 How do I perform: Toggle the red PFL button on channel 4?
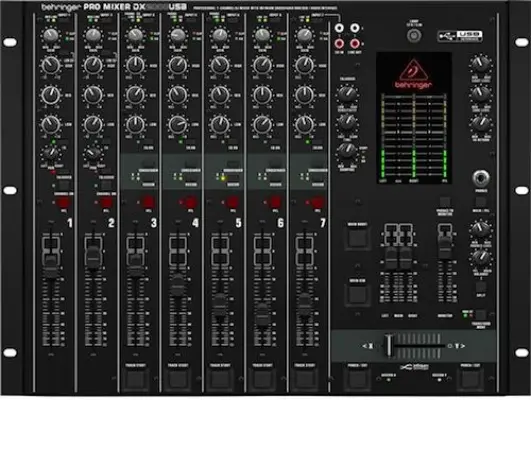tap(191, 202)
